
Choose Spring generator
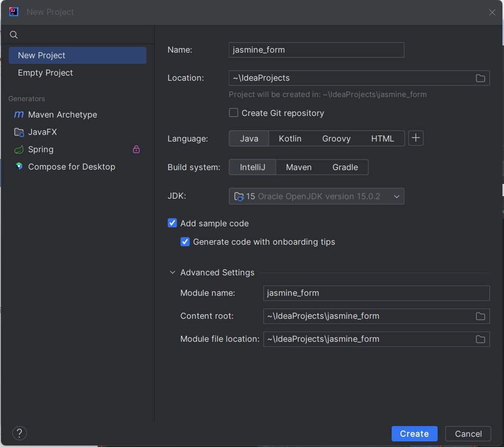click(78, 149)
